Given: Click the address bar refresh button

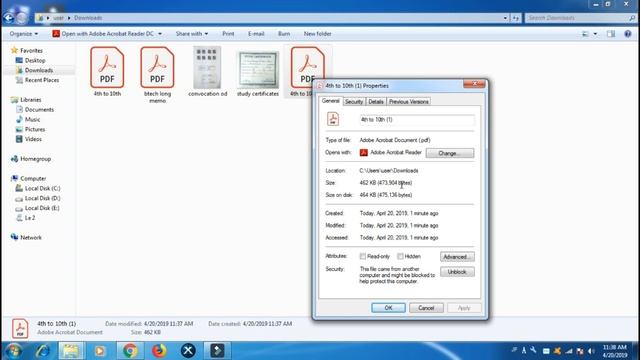Looking at the screenshot, I should (x=516, y=18).
